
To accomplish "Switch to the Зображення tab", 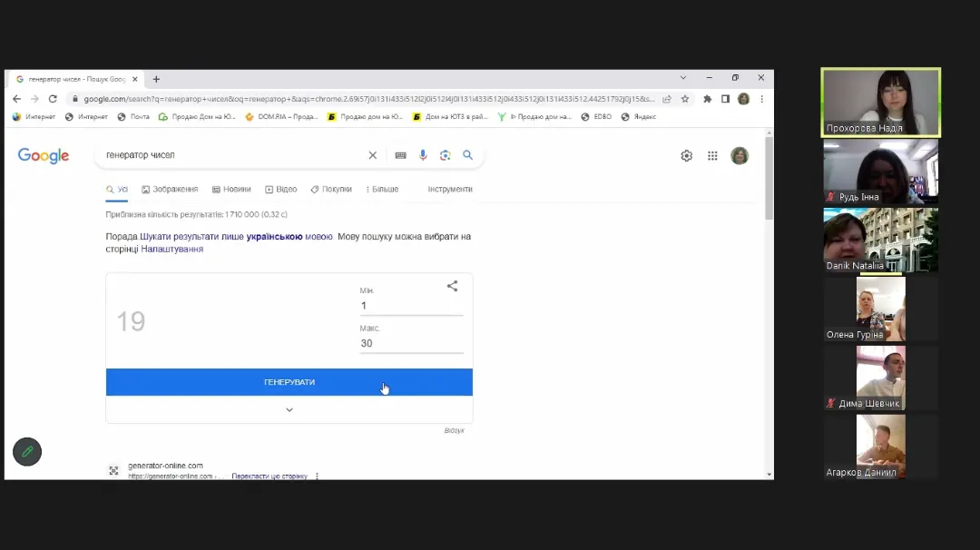I will click(x=170, y=190).
